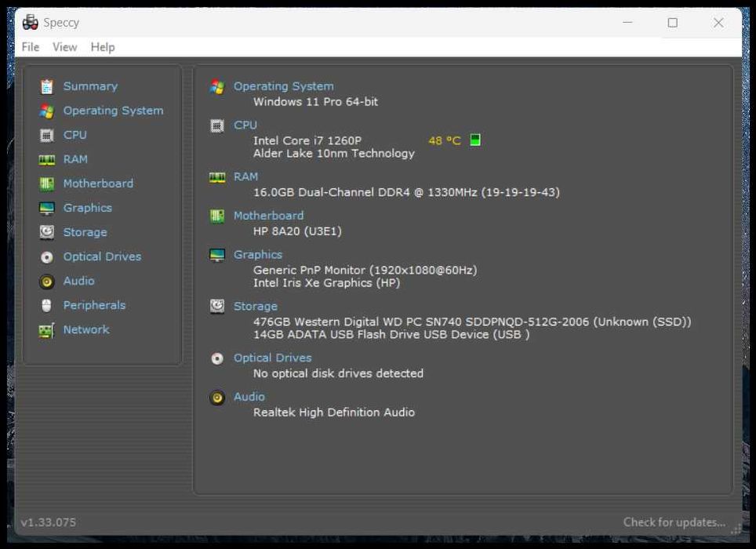
Task: Open the File menu
Action: click(31, 47)
